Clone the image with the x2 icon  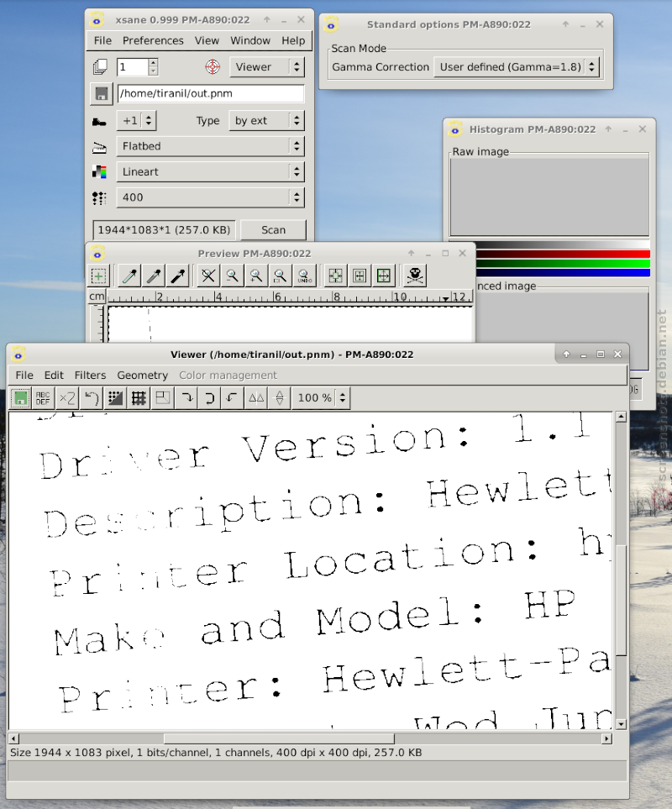67,398
